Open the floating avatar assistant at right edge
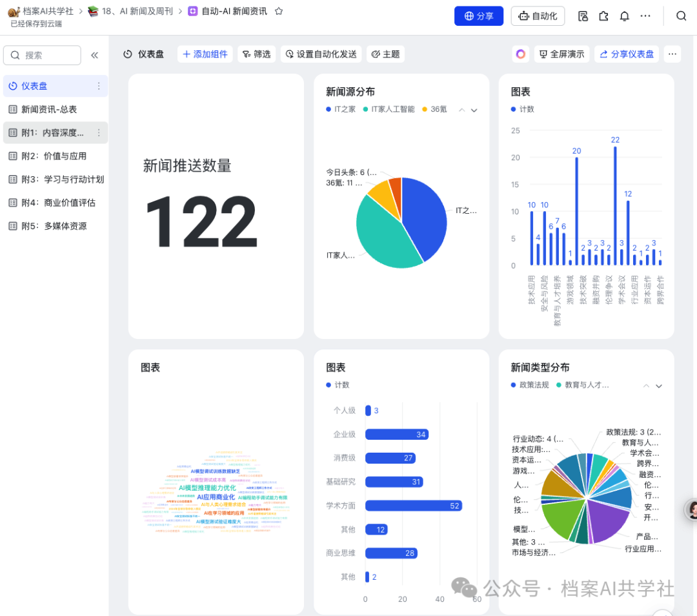The height and width of the screenshot is (616, 697). (691, 509)
